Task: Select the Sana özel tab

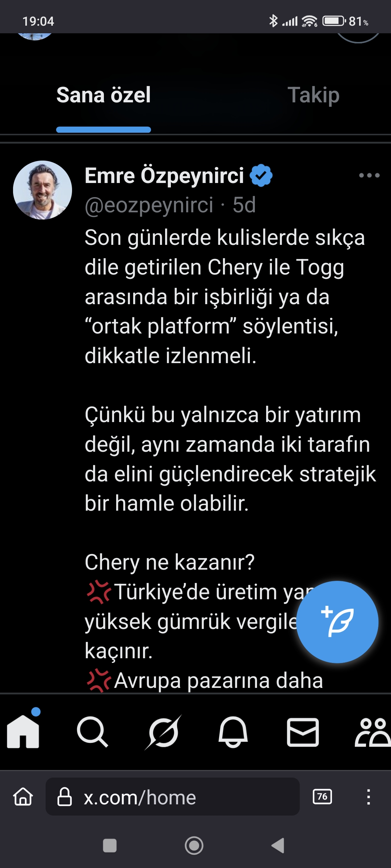Action: pos(104,95)
